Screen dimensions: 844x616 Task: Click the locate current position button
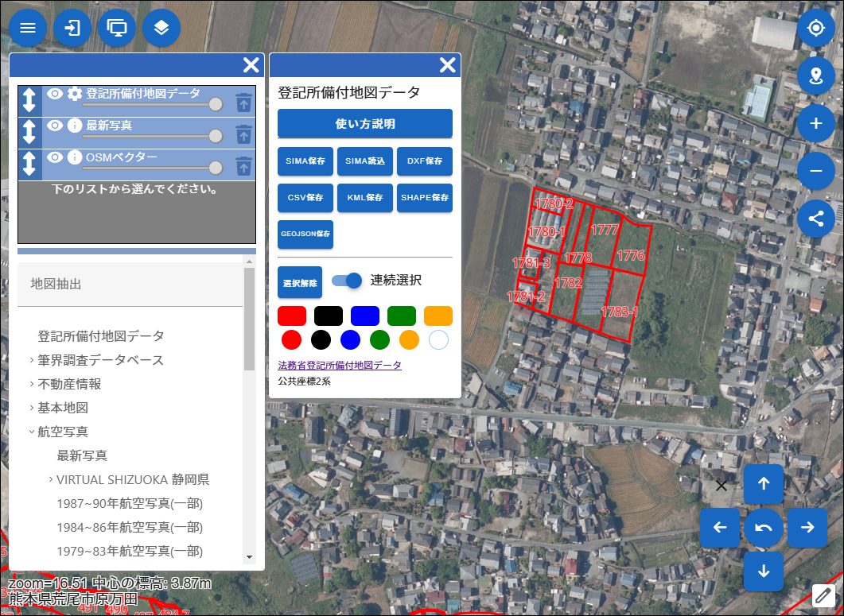pos(815,29)
